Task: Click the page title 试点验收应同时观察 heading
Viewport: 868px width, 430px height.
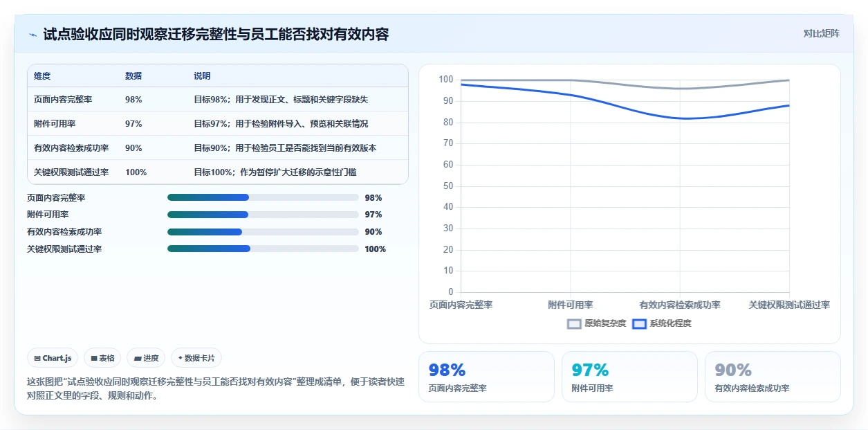Action: click(x=216, y=34)
